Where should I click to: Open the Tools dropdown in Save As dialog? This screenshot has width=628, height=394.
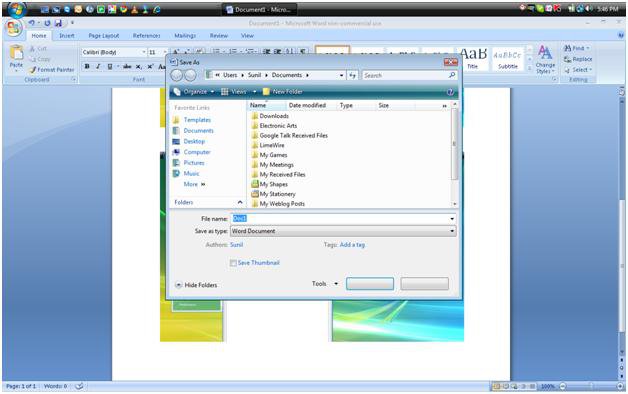tap(325, 283)
